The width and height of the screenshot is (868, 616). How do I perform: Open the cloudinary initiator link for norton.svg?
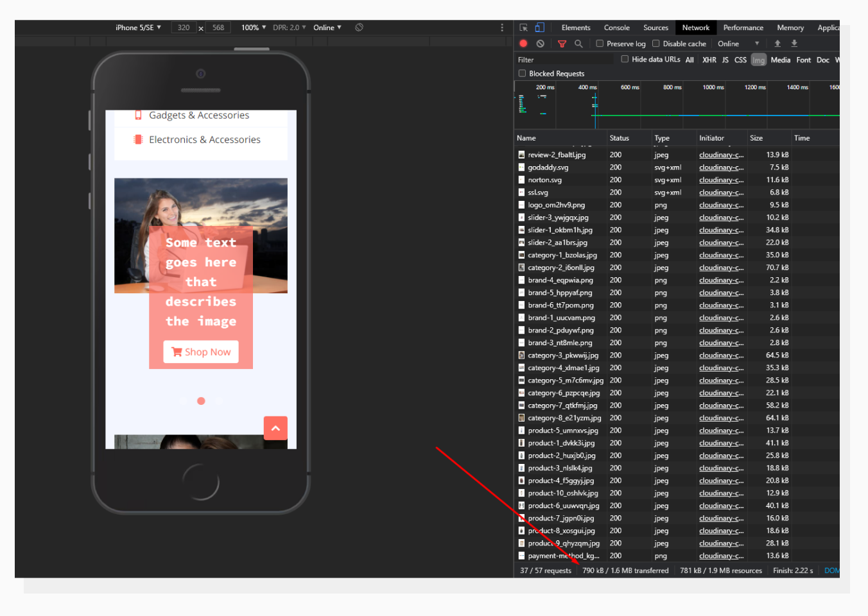coord(720,180)
